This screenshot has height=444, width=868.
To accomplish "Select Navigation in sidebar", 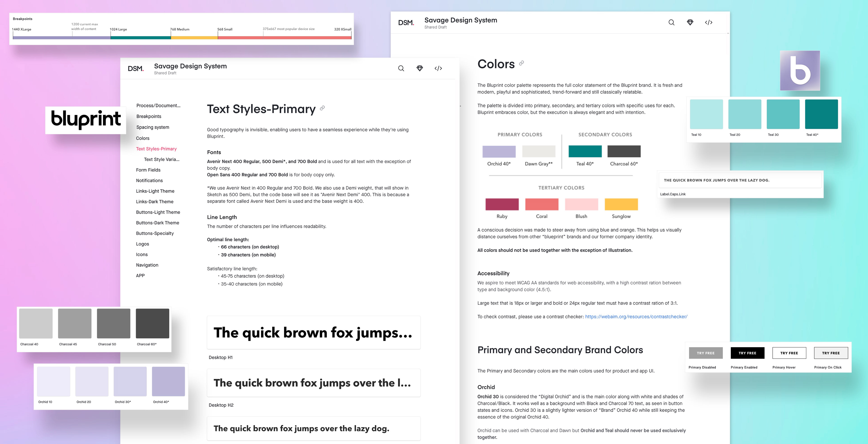I will point(147,265).
